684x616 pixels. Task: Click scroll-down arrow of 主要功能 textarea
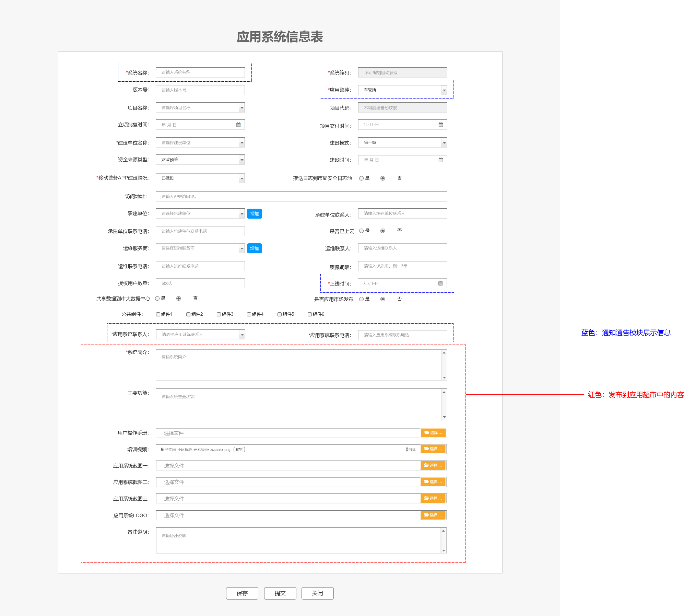[x=444, y=417]
